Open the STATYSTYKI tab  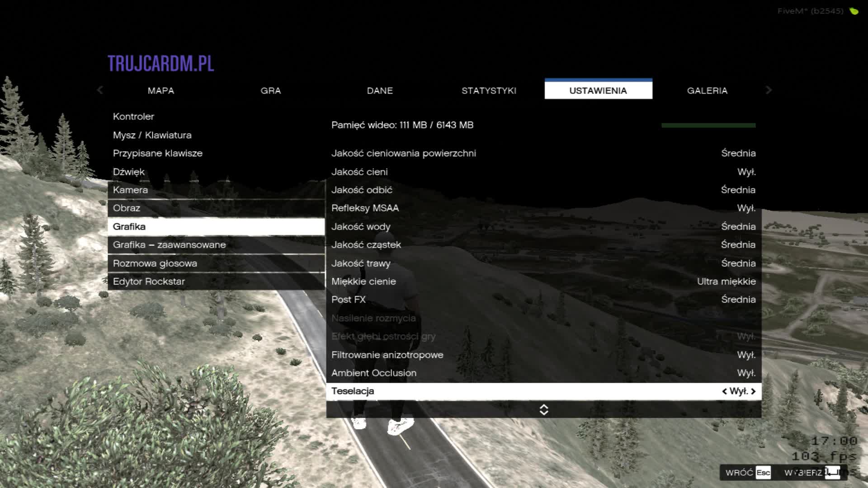pos(489,91)
